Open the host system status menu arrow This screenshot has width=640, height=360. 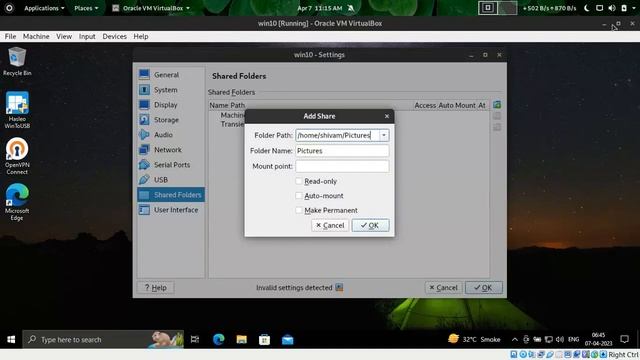(634, 8)
